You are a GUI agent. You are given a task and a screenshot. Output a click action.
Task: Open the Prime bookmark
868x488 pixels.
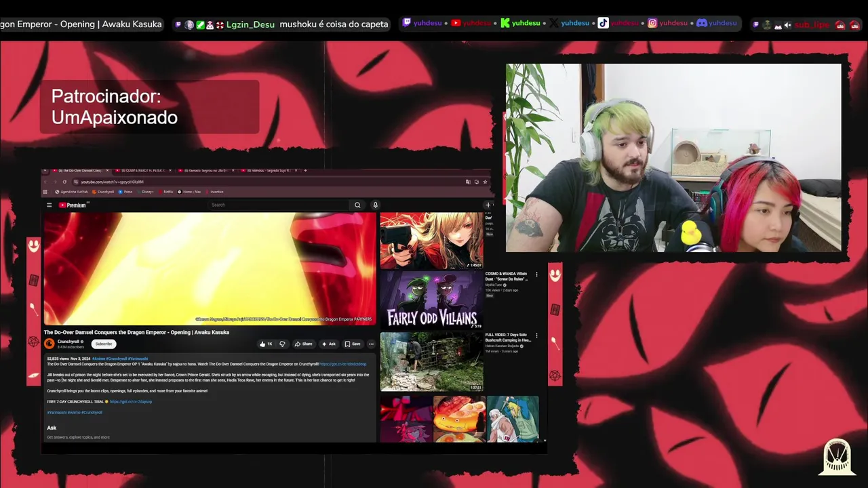[x=125, y=192]
